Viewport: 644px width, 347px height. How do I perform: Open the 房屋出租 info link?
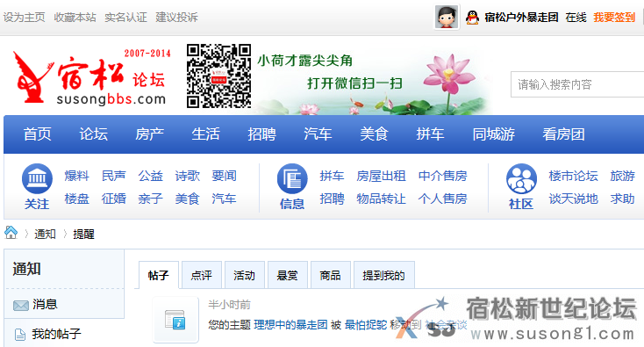(x=381, y=176)
